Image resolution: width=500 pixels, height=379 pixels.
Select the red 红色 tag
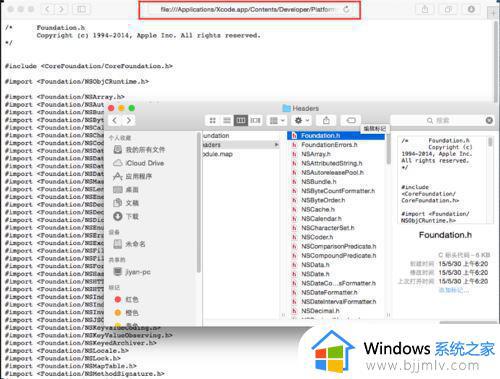pos(126,299)
